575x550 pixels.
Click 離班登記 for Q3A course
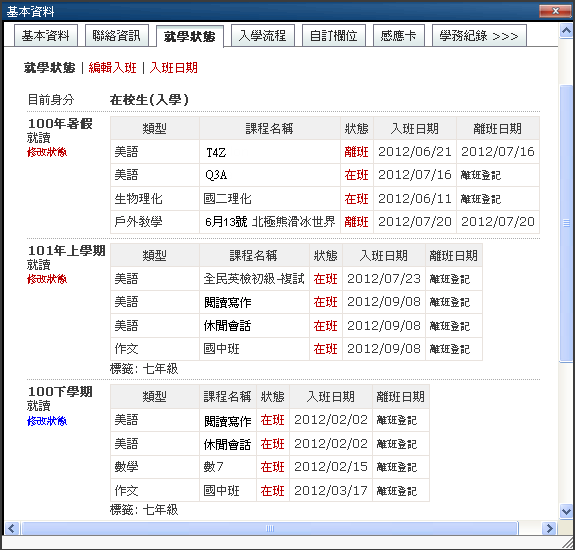pos(480,175)
